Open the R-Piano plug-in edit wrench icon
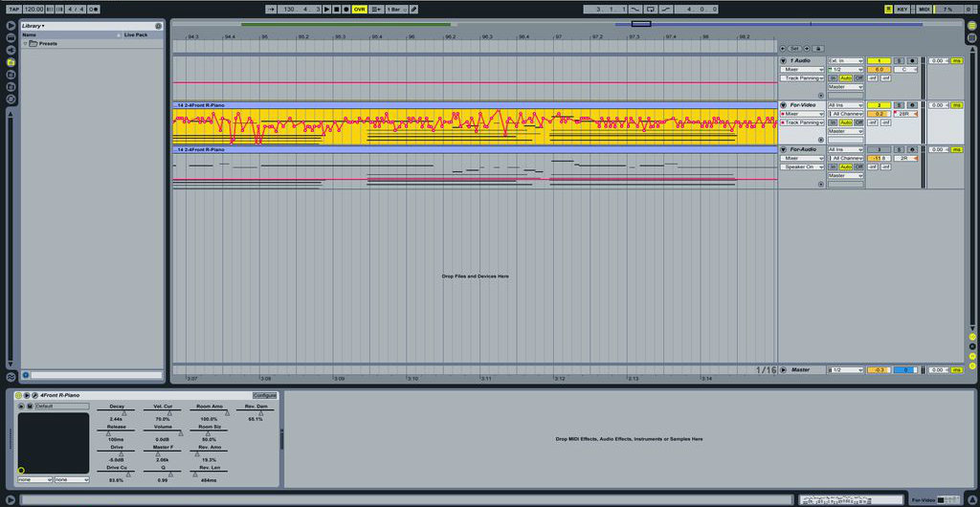980x507 pixels. click(35, 396)
